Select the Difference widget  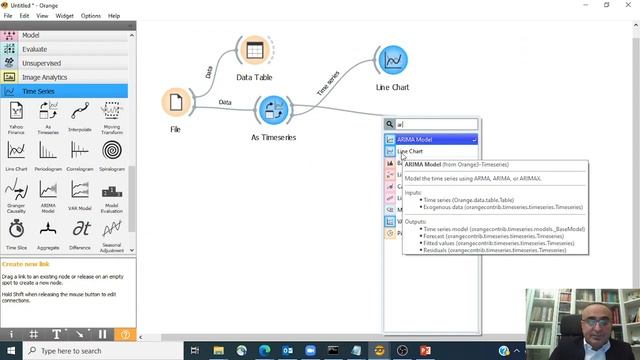tap(80, 235)
